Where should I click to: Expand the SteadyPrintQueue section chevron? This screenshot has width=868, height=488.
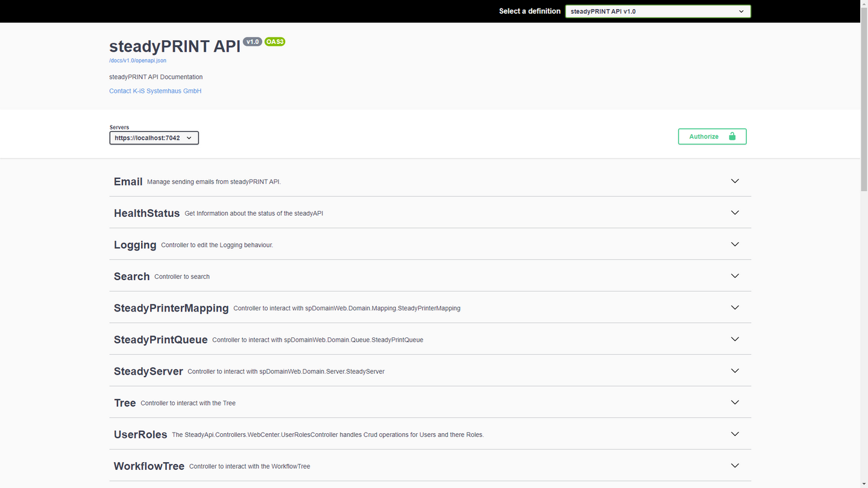coord(735,339)
